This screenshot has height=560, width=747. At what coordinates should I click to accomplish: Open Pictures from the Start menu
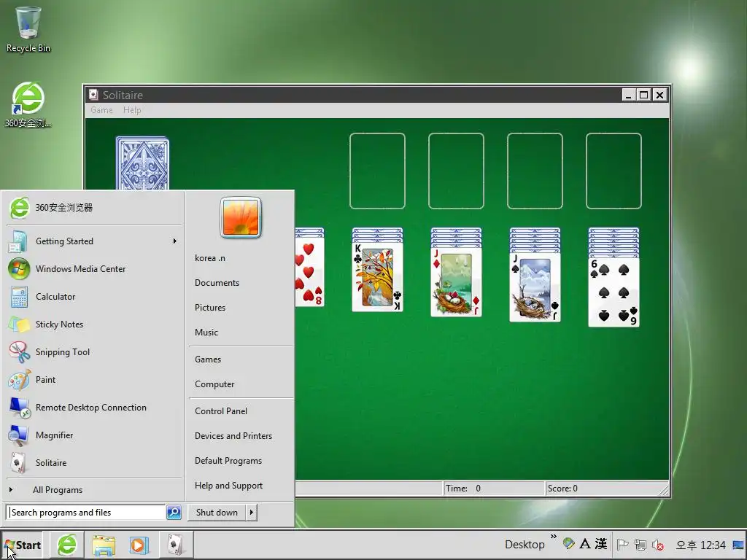click(x=210, y=308)
